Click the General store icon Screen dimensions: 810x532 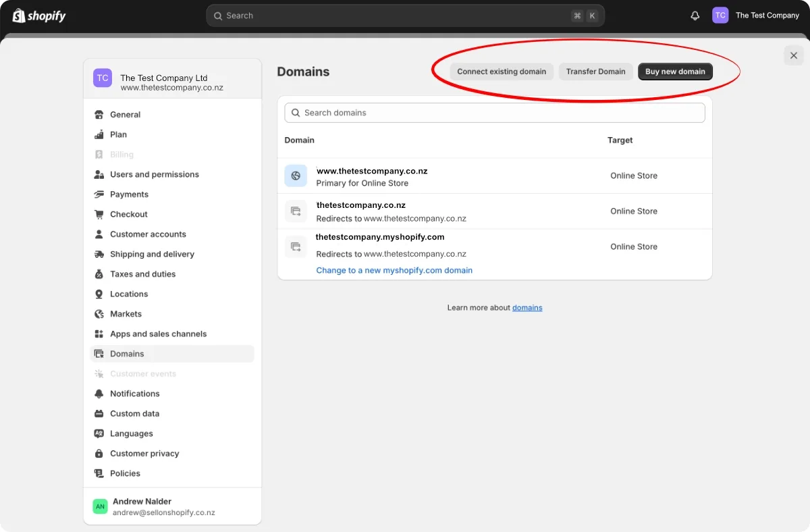coord(99,115)
